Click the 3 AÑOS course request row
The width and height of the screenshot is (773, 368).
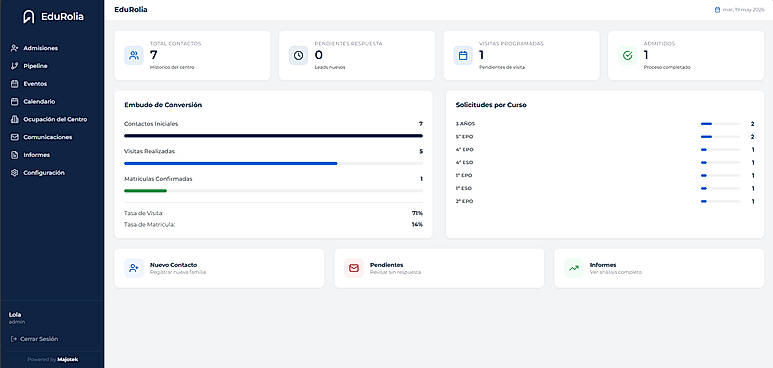(605, 124)
